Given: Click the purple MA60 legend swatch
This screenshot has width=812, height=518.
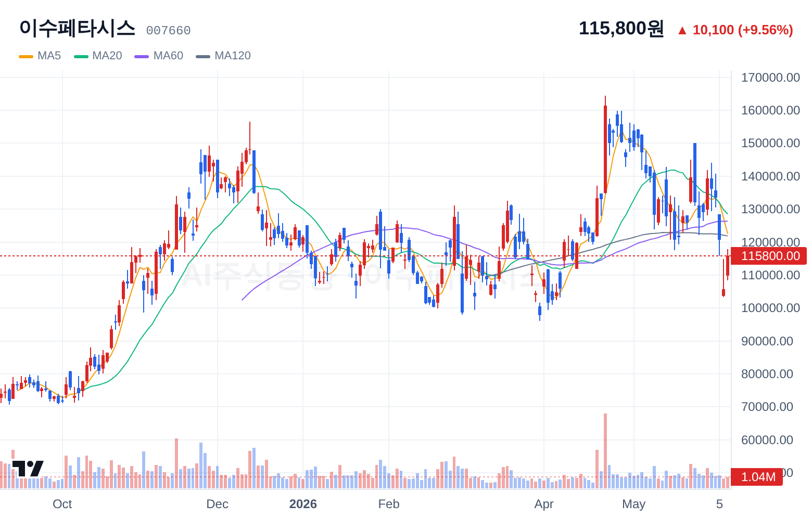Looking at the screenshot, I should coord(142,56).
